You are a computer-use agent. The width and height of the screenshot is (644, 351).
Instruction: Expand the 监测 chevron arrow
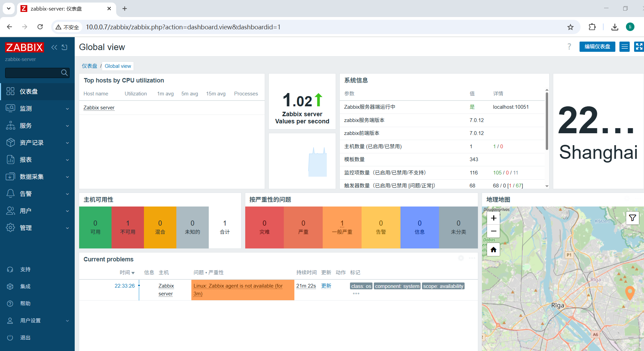click(67, 109)
